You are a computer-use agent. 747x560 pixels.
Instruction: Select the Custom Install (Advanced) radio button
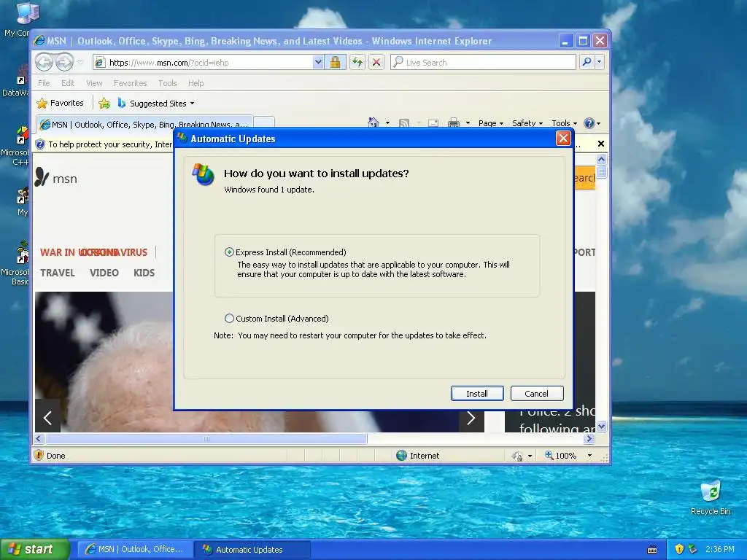229,318
